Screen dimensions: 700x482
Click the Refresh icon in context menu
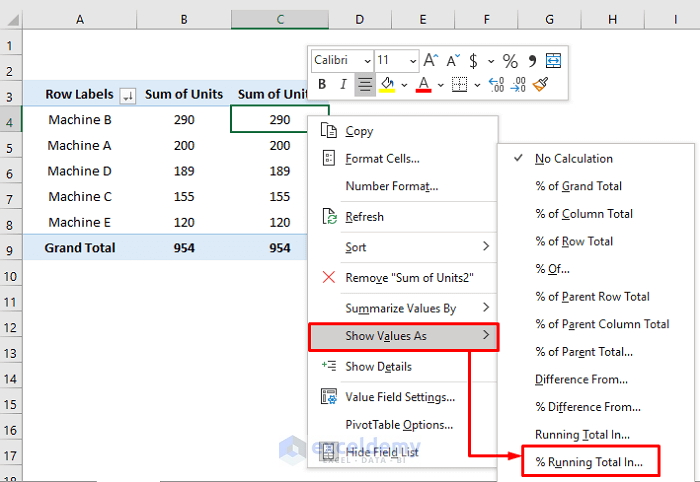pos(329,216)
